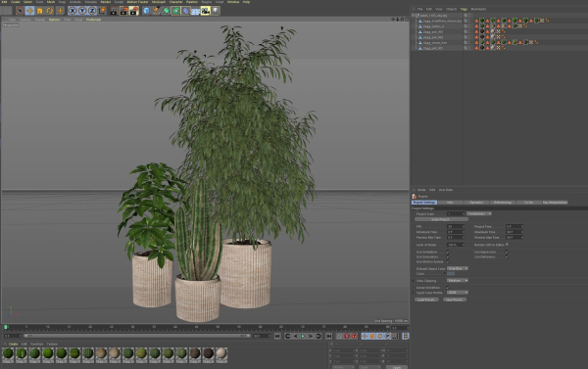Toggle Use Expression checkbox
The width and height of the screenshot is (588, 369).
[507, 252]
